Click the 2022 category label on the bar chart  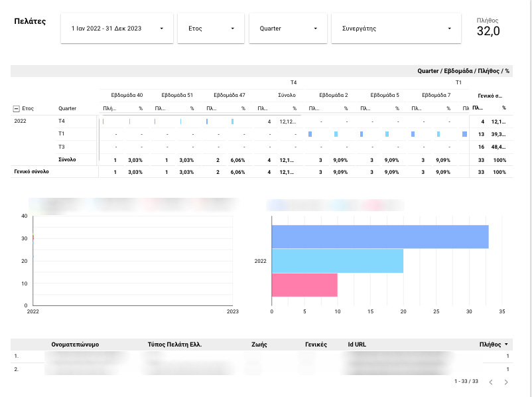[x=260, y=261]
